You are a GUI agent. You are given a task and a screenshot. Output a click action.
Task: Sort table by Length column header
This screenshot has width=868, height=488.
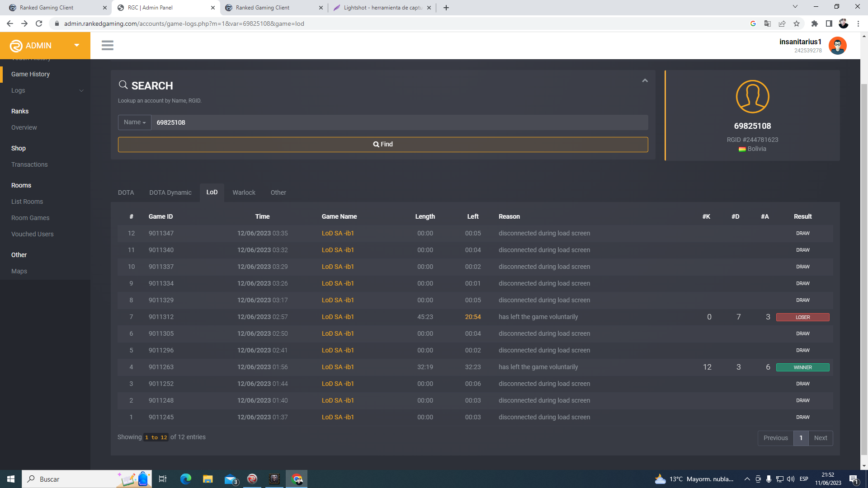425,217
